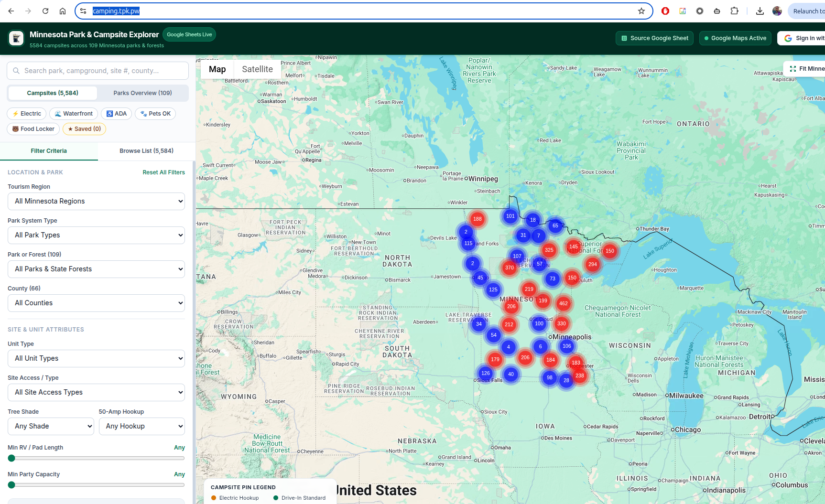The width and height of the screenshot is (825, 504).
Task: Click the Minnesota Explorer app logo
Action: pyautogui.click(x=16, y=38)
